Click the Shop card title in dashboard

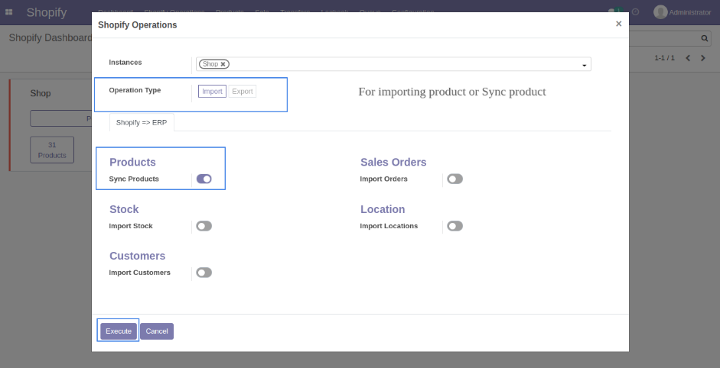tap(40, 93)
